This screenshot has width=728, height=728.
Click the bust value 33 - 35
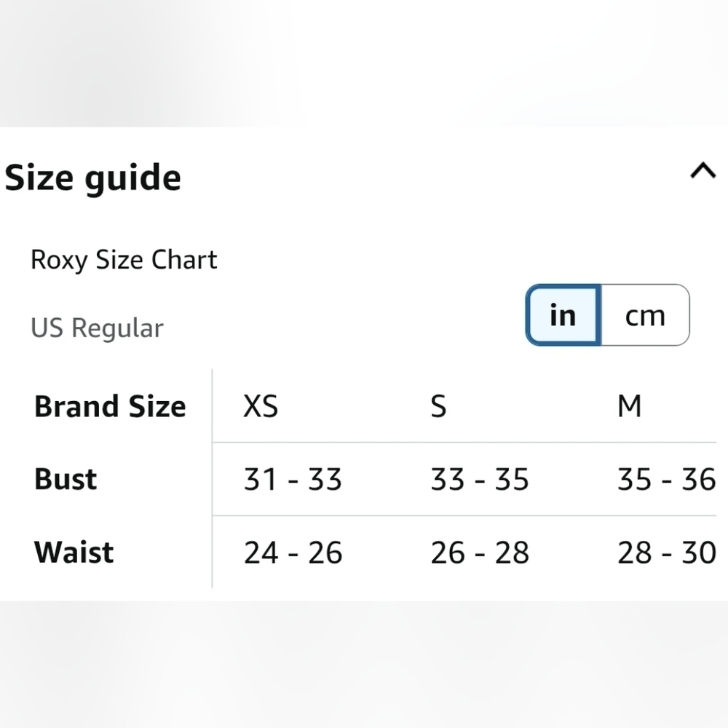[x=480, y=479]
